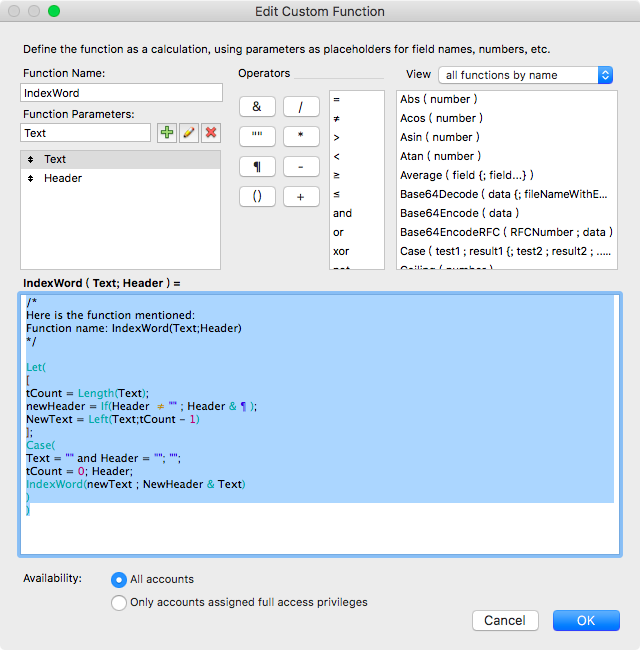Click the green zoom window button
This screenshot has width=640, height=650.
pyautogui.click(x=54, y=11)
